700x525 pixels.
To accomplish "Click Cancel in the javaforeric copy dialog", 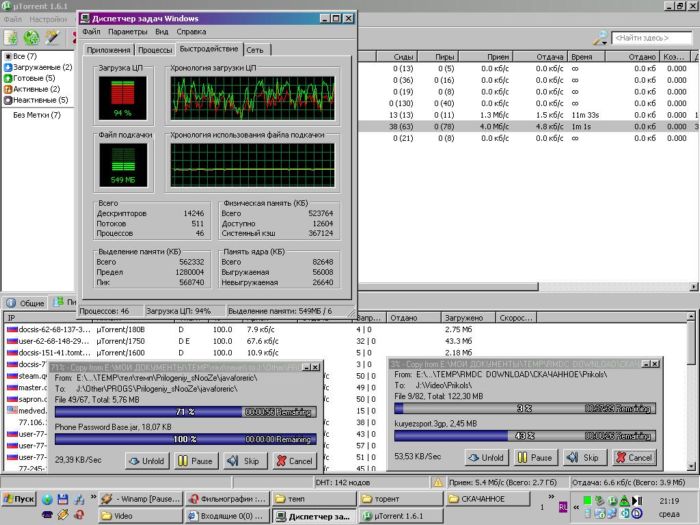I will [295, 461].
